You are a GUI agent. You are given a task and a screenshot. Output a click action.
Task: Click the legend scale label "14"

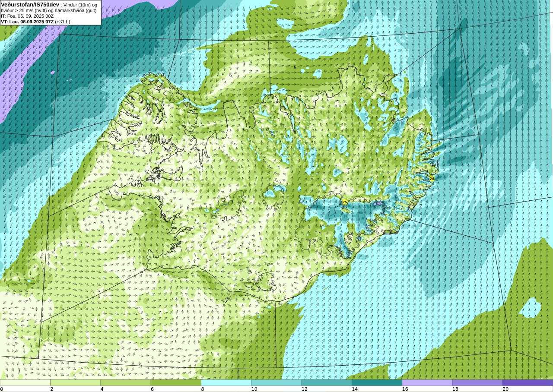coord(355,389)
